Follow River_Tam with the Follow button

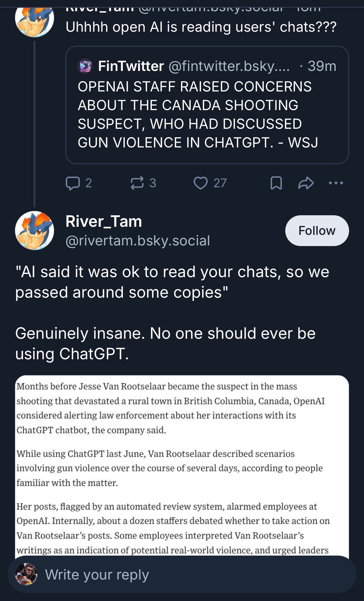coord(317,231)
